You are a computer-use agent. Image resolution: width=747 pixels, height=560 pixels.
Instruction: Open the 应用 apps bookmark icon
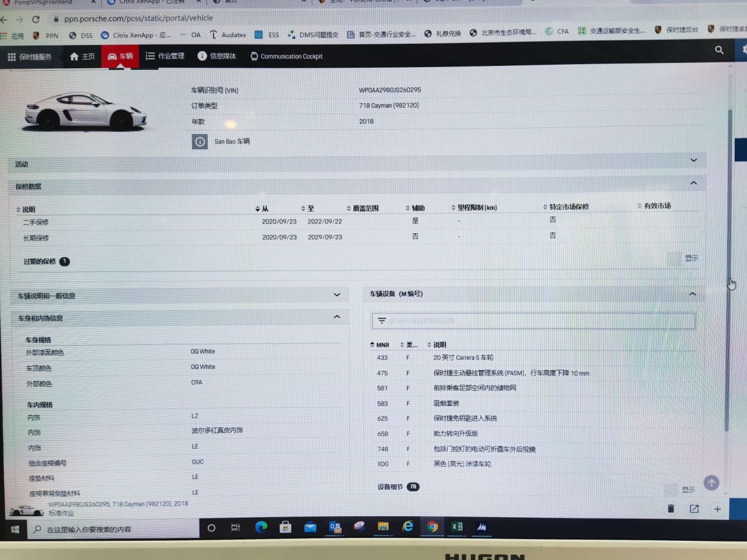[x=12, y=36]
